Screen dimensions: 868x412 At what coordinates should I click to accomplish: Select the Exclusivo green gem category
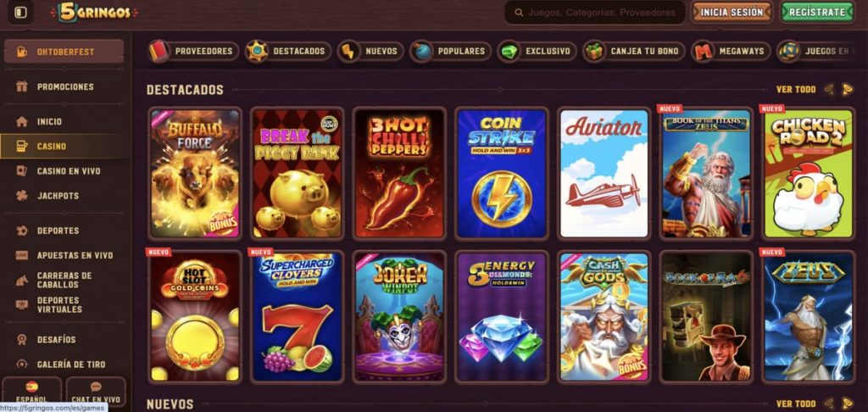[537, 51]
